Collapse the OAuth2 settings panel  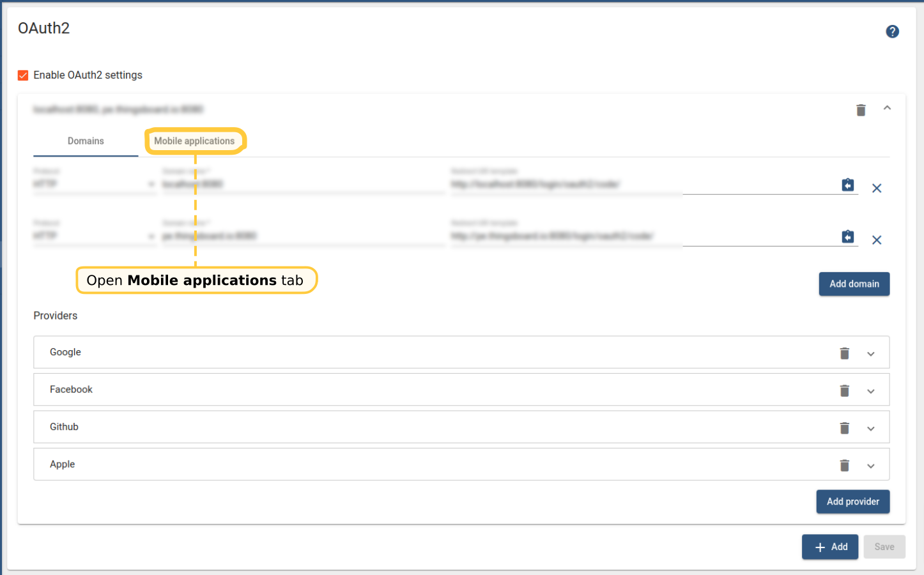pos(887,109)
